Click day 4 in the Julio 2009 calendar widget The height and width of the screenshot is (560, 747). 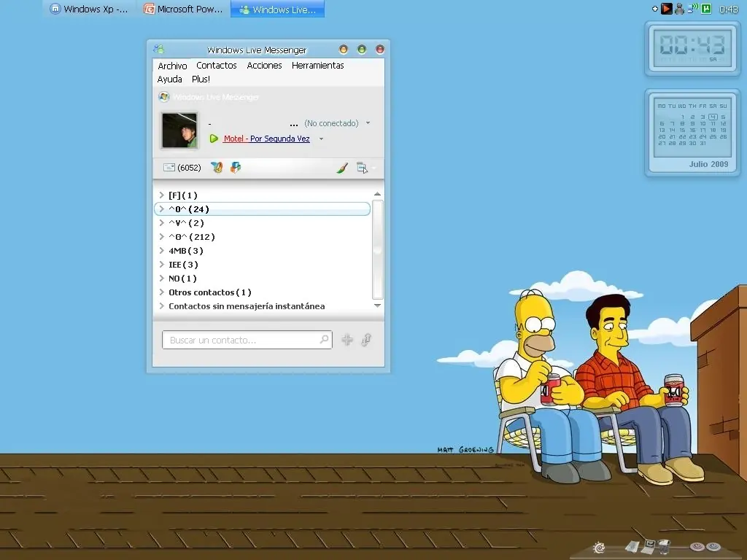[x=713, y=117]
